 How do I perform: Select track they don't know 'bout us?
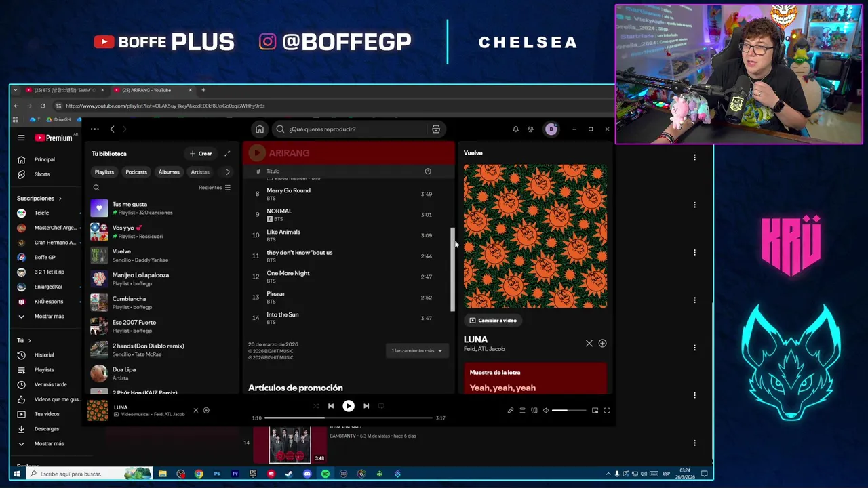299,253
